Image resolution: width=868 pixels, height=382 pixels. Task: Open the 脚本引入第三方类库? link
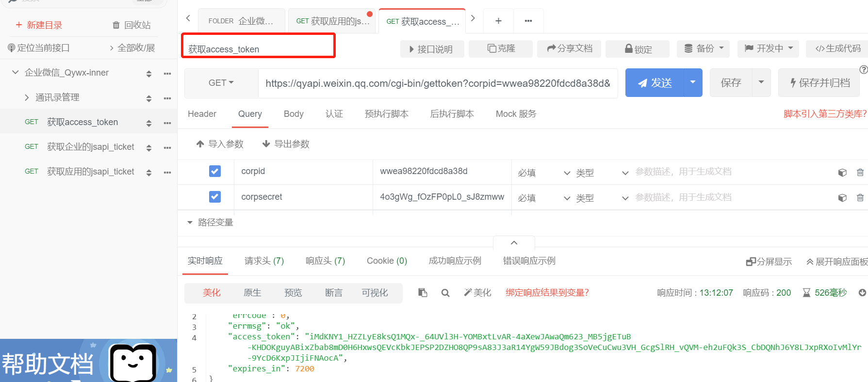click(x=825, y=114)
